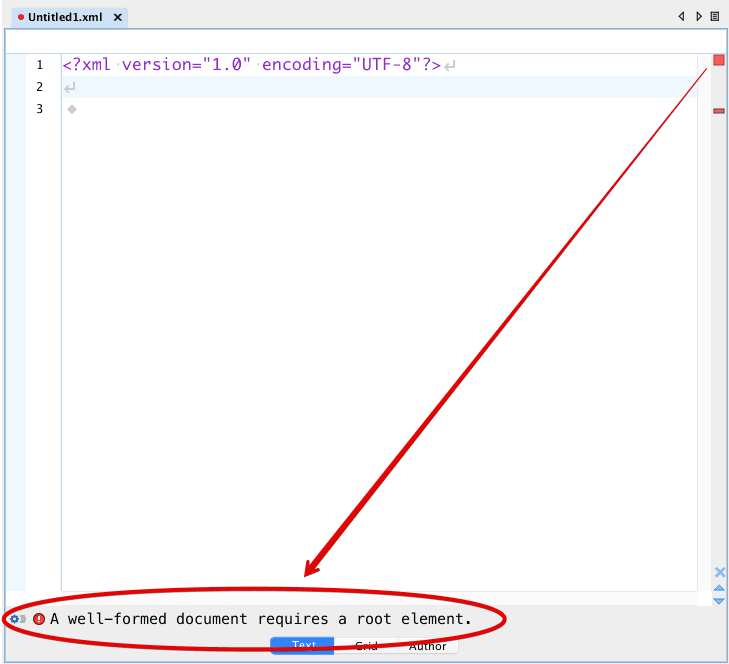Go to next error using down arrow

click(718, 600)
